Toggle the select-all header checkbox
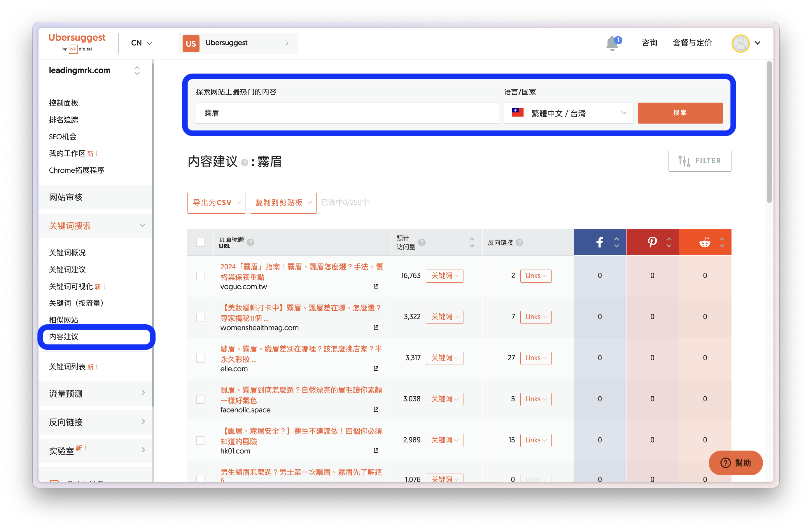The width and height of the screenshot is (812, 531). (x=200, y=242)
